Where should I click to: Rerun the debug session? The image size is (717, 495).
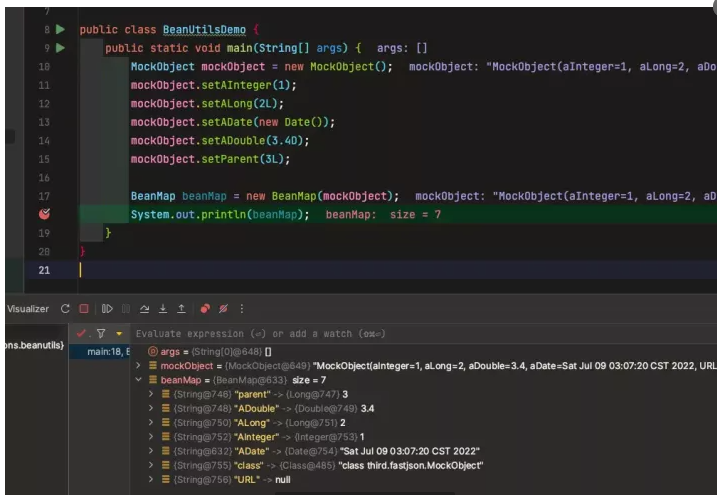point(65,309)
